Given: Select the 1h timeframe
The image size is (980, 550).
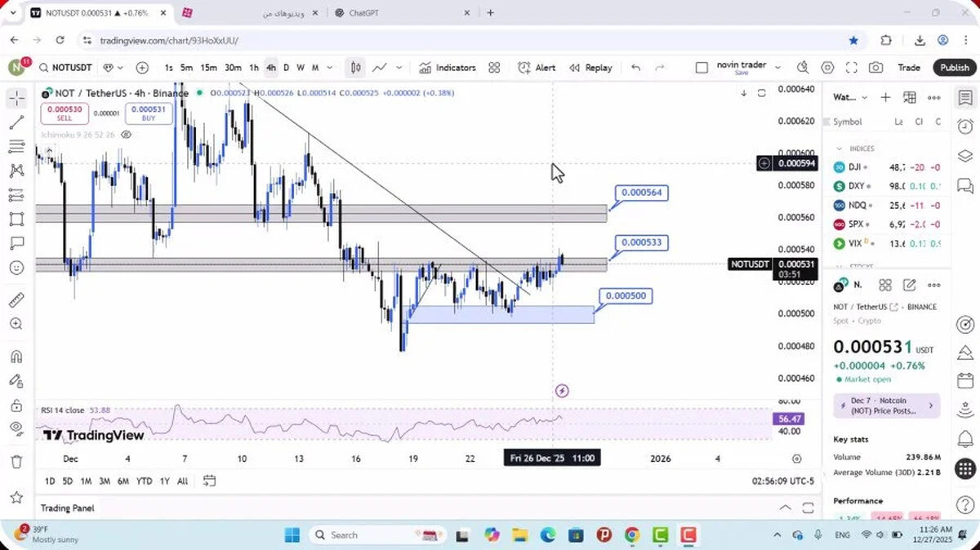Looking at the screenshot, I should coord(254,68).
